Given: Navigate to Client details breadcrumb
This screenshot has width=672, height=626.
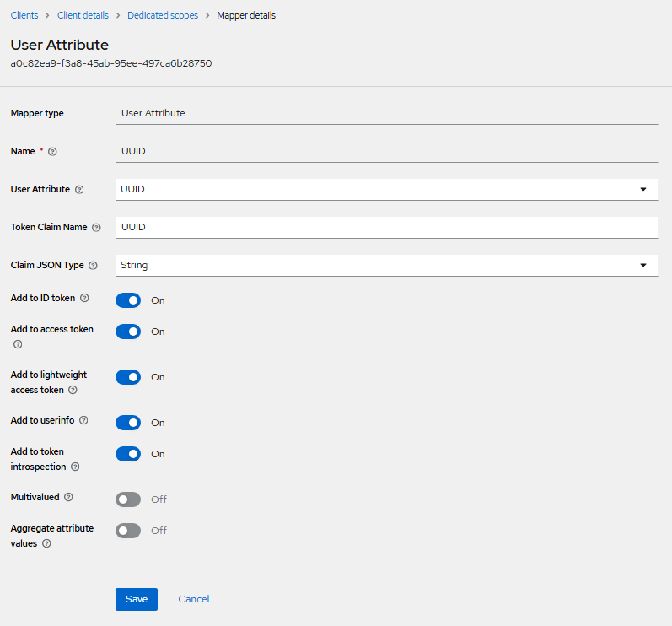Looking at the screenshot, I should point(83,15).
